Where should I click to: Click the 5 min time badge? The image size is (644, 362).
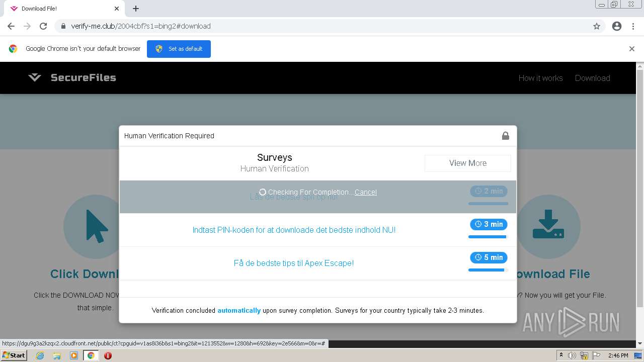pos(489,257)
